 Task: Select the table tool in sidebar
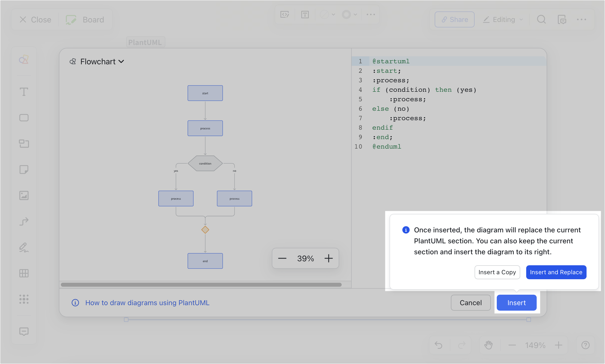[24, 273]
